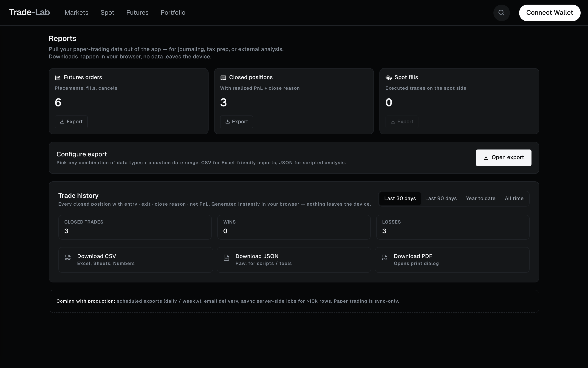Download trade history as CSV
This screenshot has width=588, height=368.
[136, 260]
